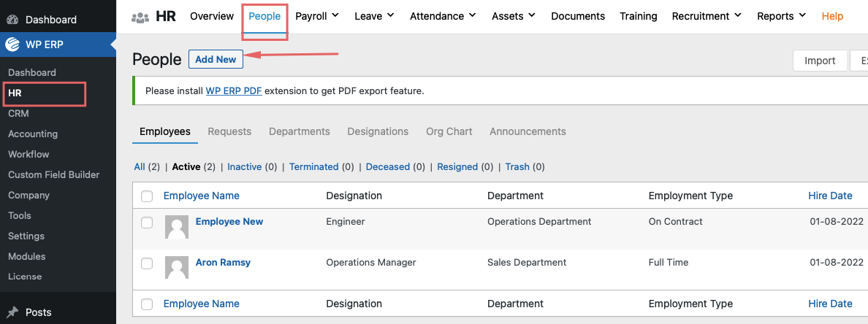This screenshot has width=868, height=324.
Task: Expand the Attendance dropdown
Action: [x=443, y=16]
